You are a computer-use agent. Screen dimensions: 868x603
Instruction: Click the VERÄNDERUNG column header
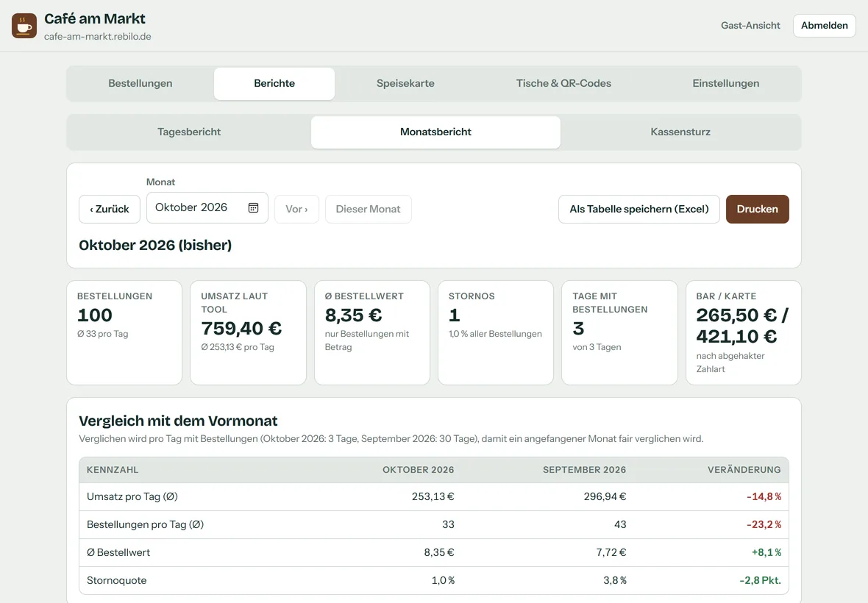[744, 470]
